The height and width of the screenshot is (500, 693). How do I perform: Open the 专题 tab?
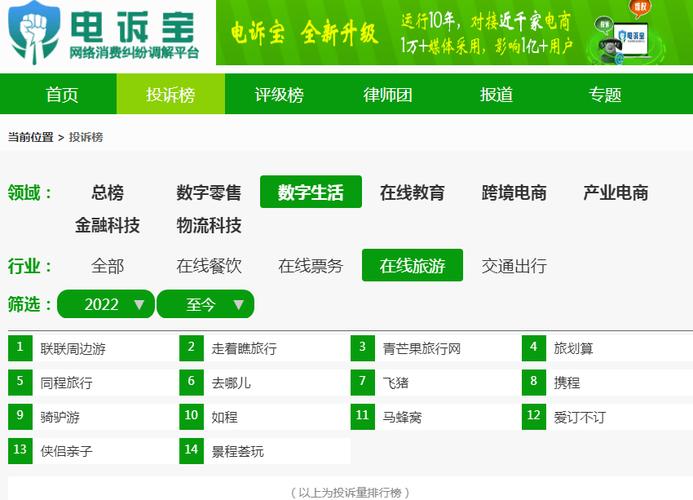605,94
